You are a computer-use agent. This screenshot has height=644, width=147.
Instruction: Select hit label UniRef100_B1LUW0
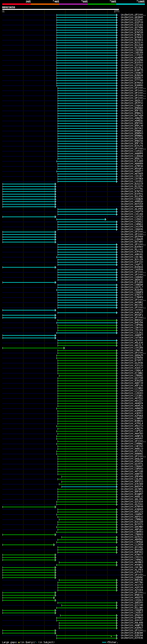pos(132,608)
